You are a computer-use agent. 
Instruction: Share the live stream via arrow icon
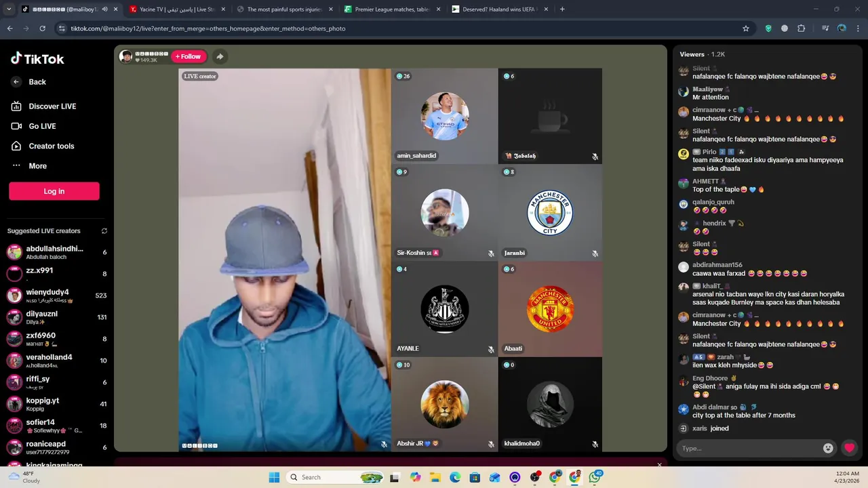pos(220,57)
